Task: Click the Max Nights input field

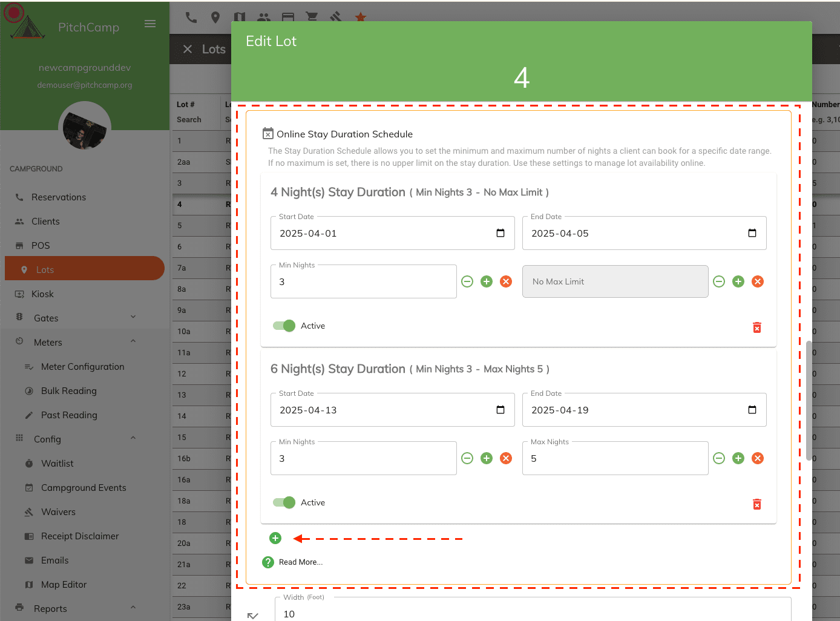Action: (615, 458)
